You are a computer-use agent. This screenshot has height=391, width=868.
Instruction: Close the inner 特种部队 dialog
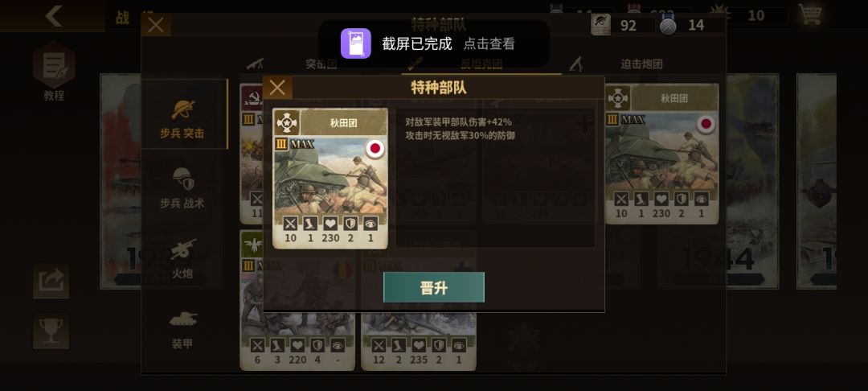click(x=277, y=88)
